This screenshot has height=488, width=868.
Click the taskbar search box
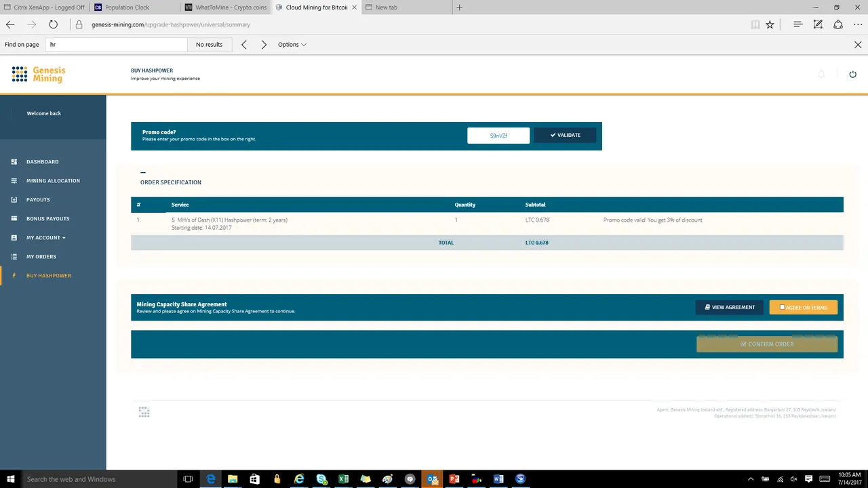point(99,479)
